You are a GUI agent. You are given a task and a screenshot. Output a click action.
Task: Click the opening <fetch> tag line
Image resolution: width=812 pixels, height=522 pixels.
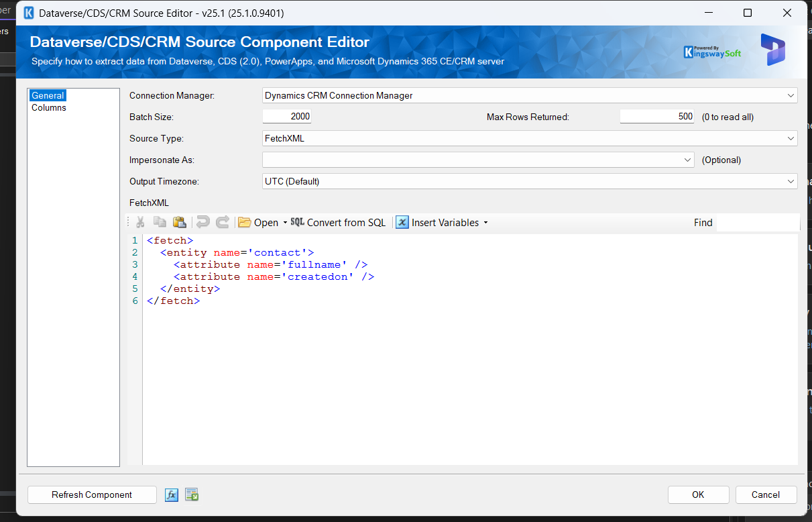[x=170, y=240]
